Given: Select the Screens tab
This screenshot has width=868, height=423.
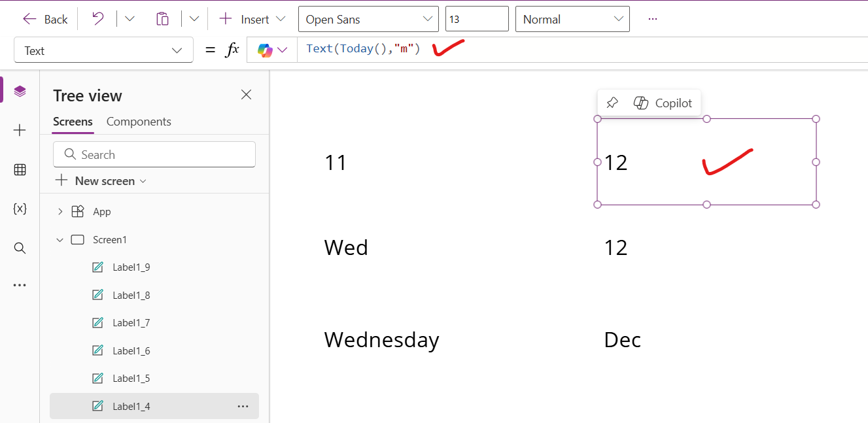Looking at the screenshot, I should [73, 122].
